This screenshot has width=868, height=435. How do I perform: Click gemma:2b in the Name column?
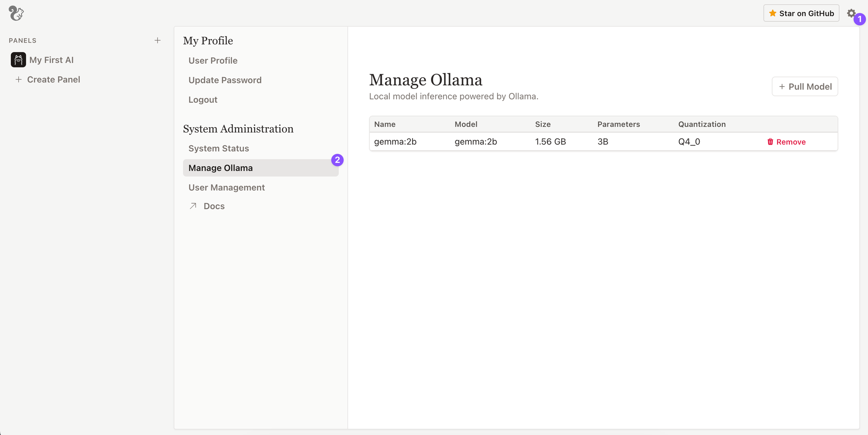395,142
